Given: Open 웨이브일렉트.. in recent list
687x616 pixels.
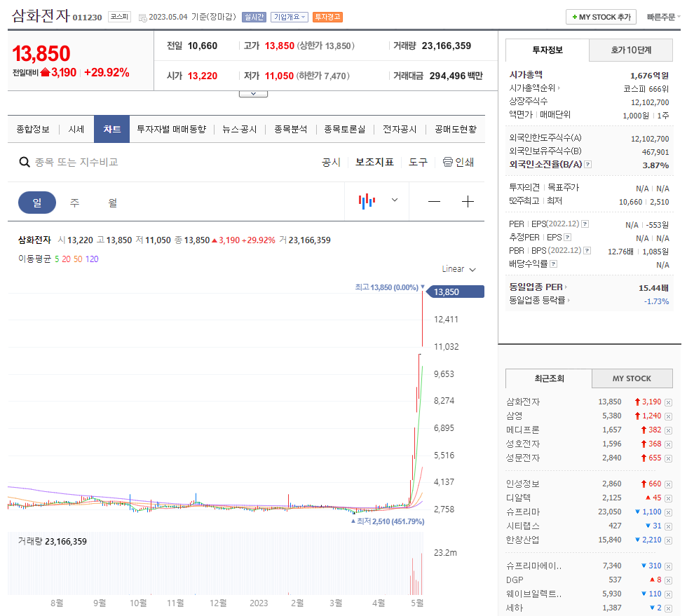Looking at the screenshot, I should click(533, 594).
